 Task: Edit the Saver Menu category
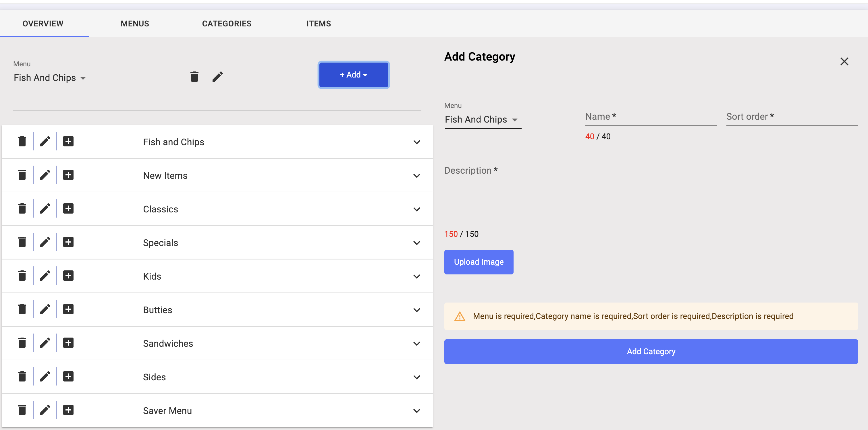[x=45, y=410]
